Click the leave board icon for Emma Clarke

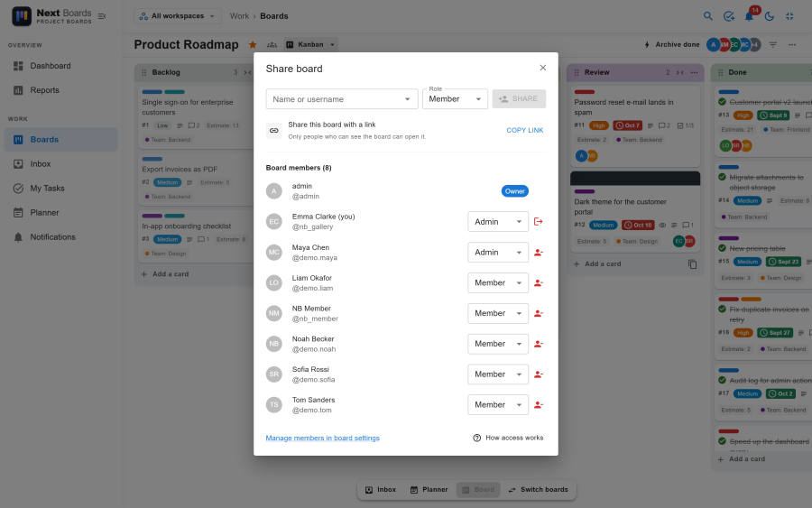pyautogui.click(x=538, y=222)
